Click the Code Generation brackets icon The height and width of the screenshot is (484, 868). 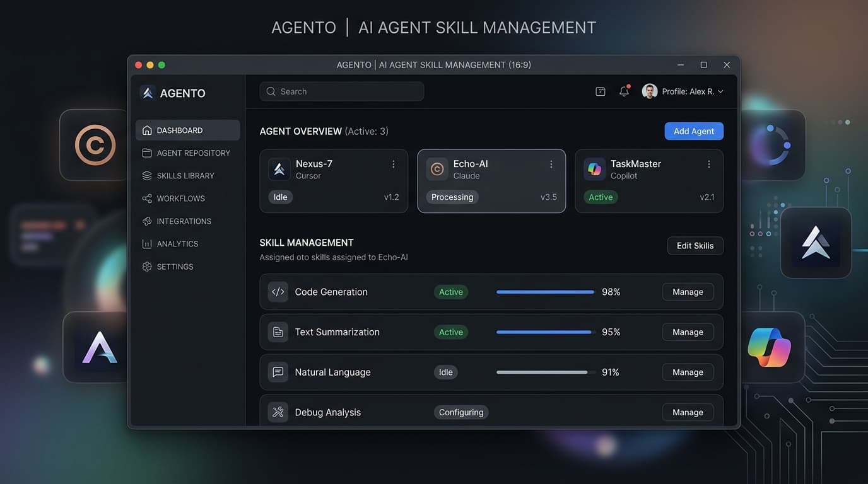278,292
